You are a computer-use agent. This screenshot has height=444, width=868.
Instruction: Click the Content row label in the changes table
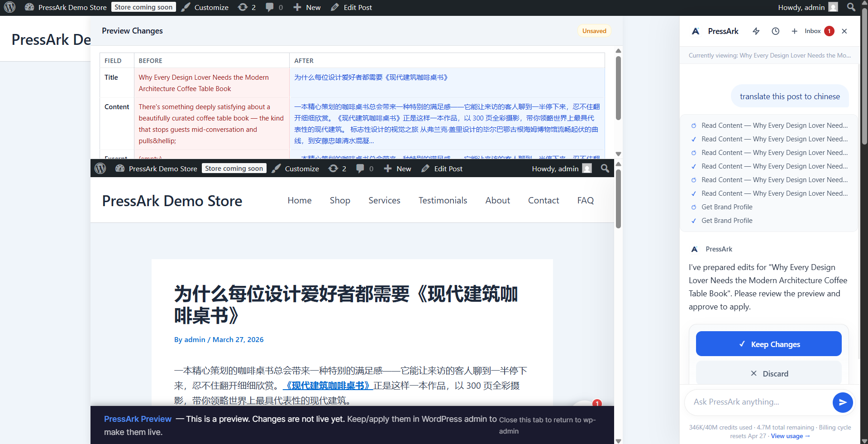[x=117, y=107]
